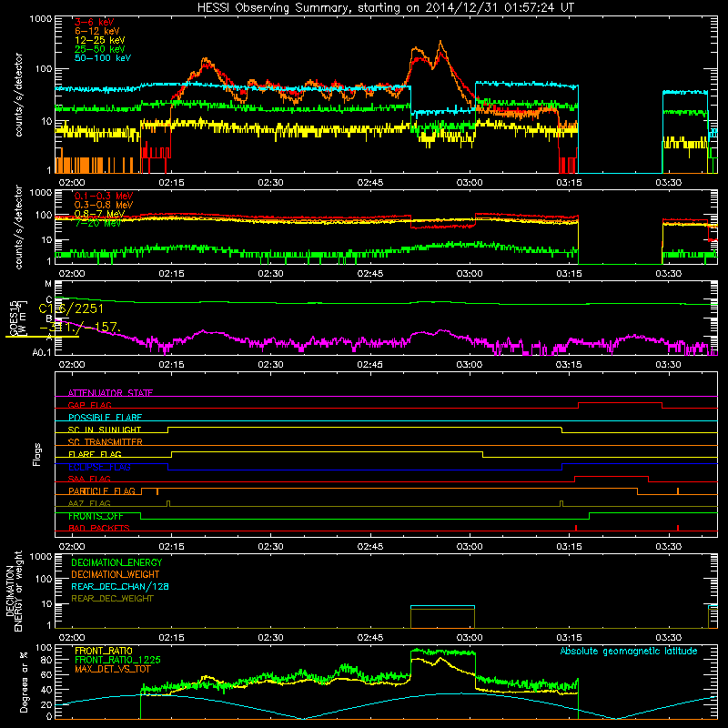Click the BAD_PACKETS spike just after 03:15
This screenshot has width=728, height=728.
(576, 528)
